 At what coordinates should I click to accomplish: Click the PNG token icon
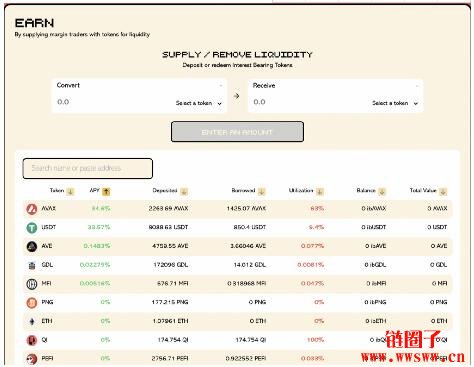(x=32, y=303)
